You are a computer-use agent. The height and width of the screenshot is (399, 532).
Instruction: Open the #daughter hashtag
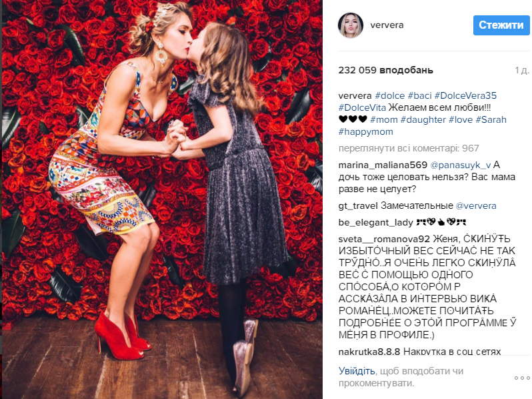[423, 119]
